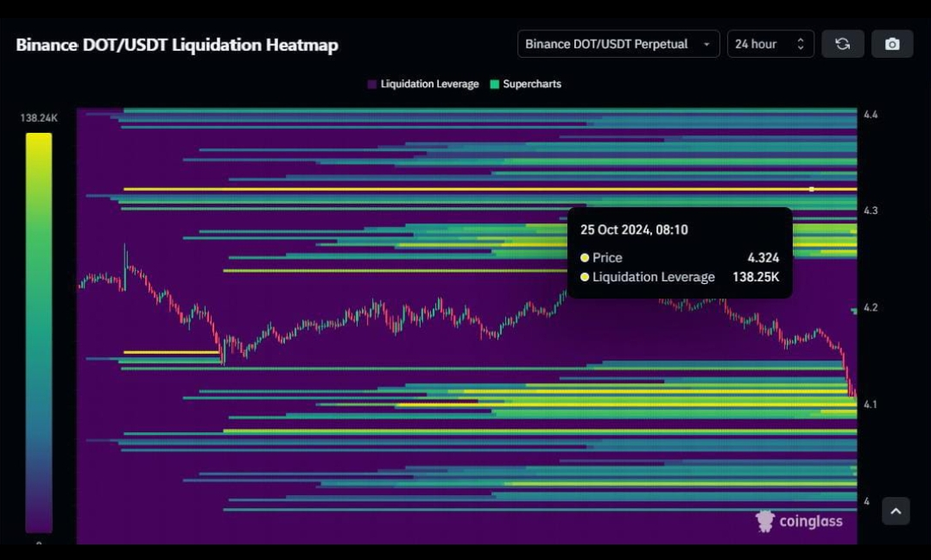Click the leverage color scale gradient bar
This screenshot has height=560, width=931.
39,332
